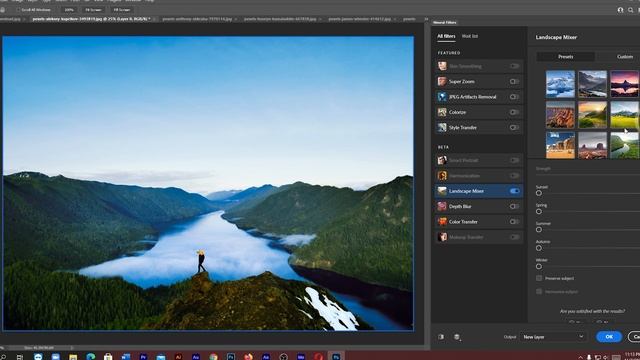Click the 100% zoom button in options bar
The height and width of the screenshot is (360, 640).
[69, 9]
